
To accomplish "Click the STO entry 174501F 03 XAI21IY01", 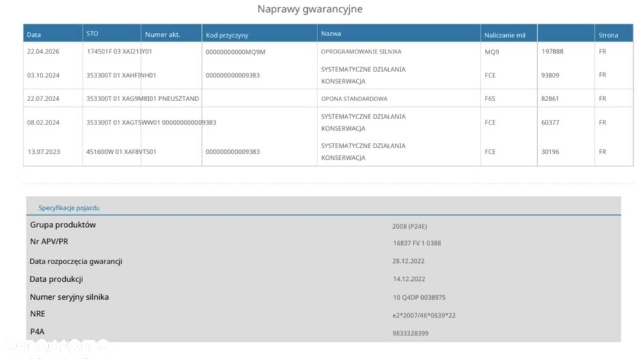I will (x=120, y=52).
